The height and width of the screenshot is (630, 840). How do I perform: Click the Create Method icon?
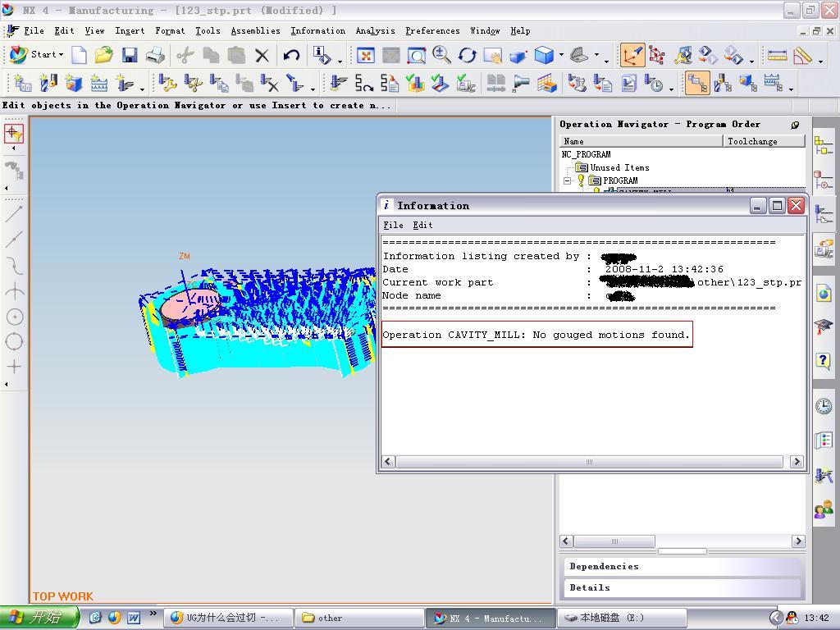99,83
